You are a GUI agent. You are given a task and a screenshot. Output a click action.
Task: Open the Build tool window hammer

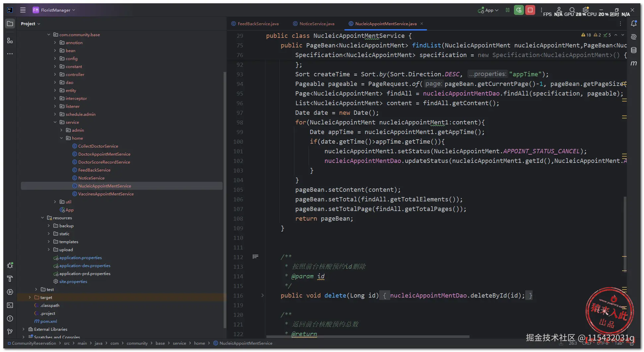(x=10, y=279)
